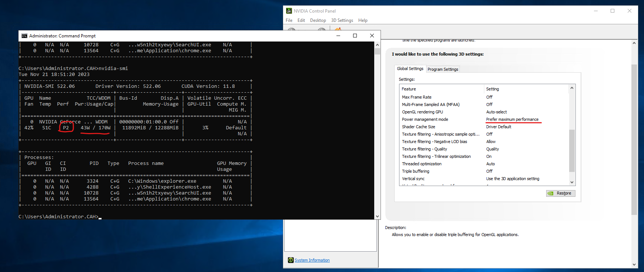Click the Setting column header
The width and height of the screenshot is (644, 272).
(x=526, y=89)
